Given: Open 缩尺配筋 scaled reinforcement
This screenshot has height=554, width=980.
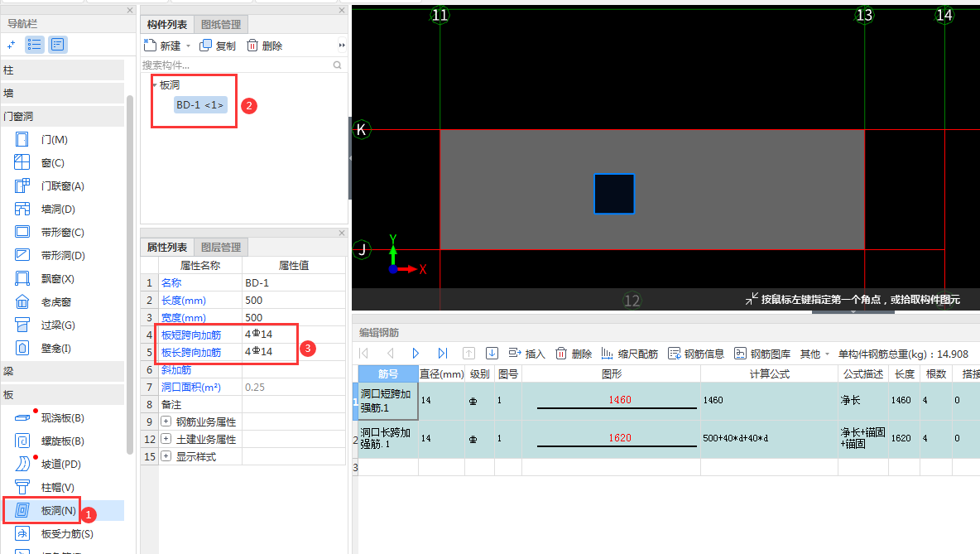Looking at the screenshot, I should [x=629, y=354].
